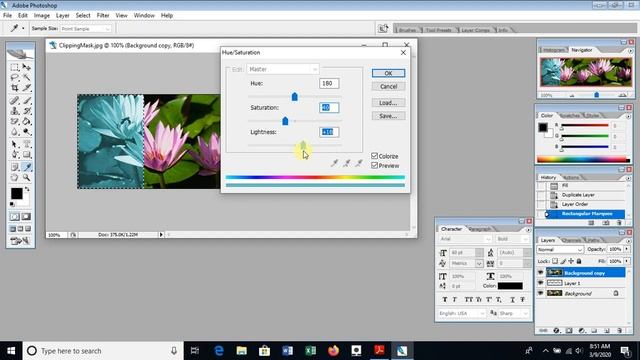Toggle lock all in Layers panel
Screen dimensions: 640x360
(x=579, y=261)
